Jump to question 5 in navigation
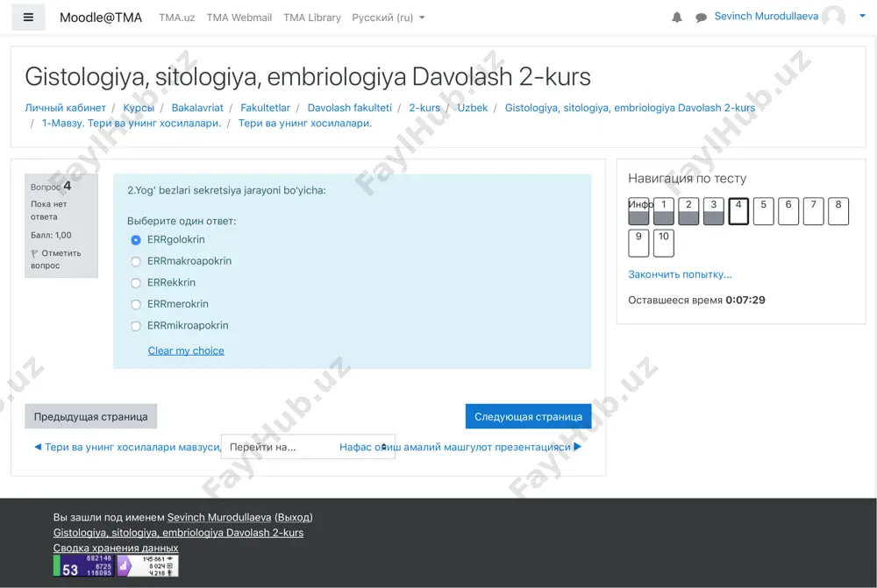Image resolution: width=877 pixels, height=588 pixels. [764, 211]
